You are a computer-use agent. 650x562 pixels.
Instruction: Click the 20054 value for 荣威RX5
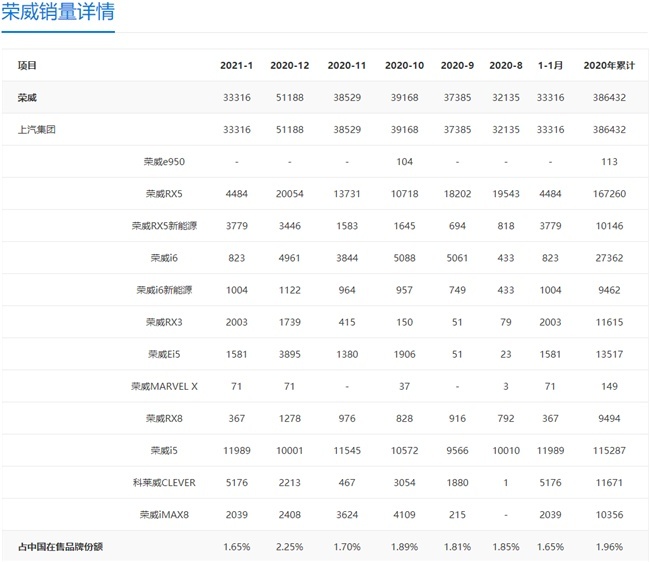(289, 194)
